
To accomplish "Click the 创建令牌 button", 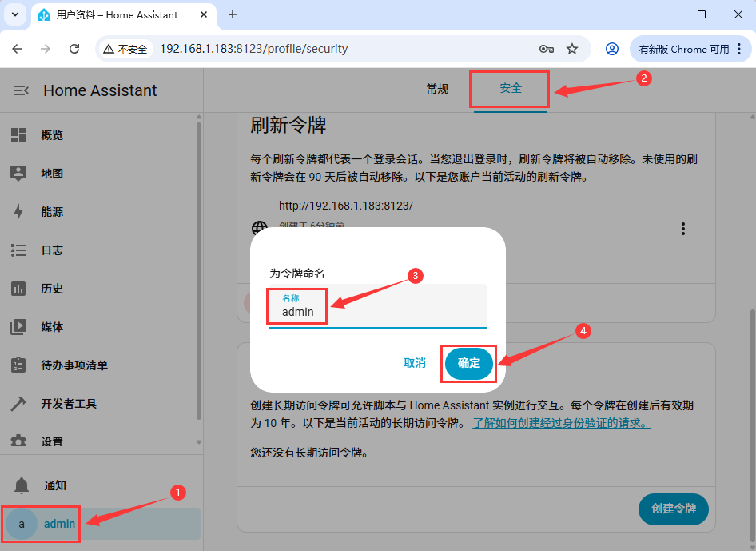I will coord(674,509).
